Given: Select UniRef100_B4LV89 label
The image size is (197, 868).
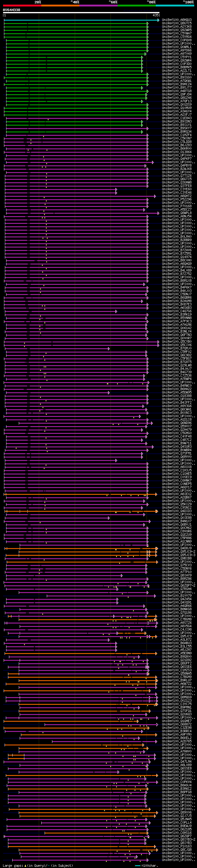Looking at the screenshot, I should tap(177, 270).
